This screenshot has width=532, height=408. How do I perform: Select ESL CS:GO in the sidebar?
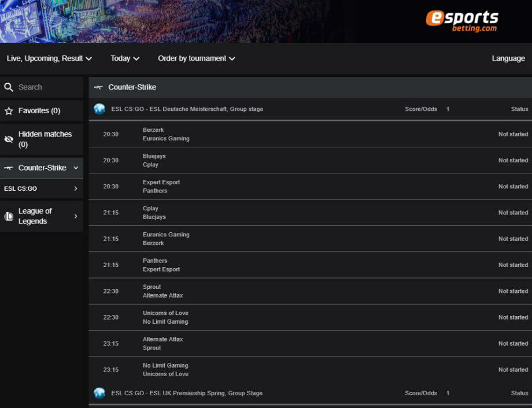pyautogui.click(x=21, y=188)
